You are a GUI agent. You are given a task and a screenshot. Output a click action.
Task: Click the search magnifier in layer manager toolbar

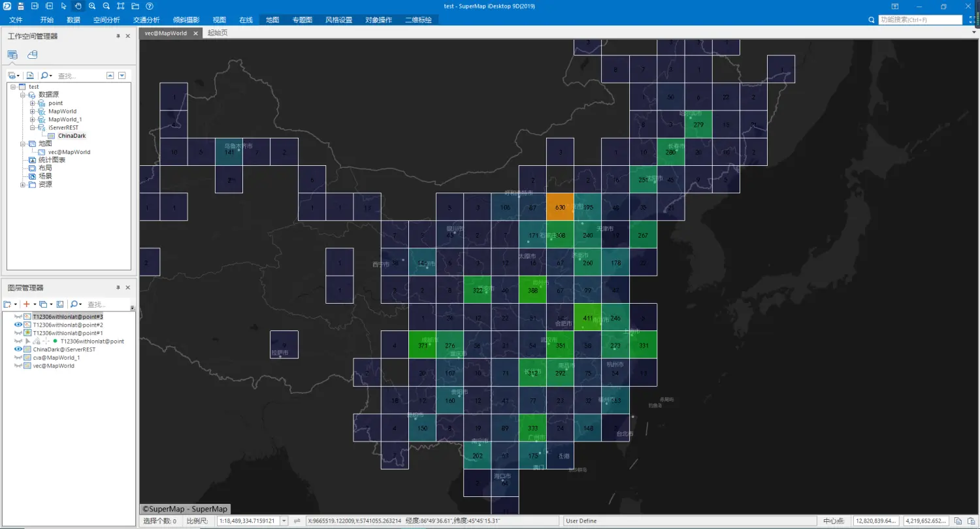(x=74, y=304)
